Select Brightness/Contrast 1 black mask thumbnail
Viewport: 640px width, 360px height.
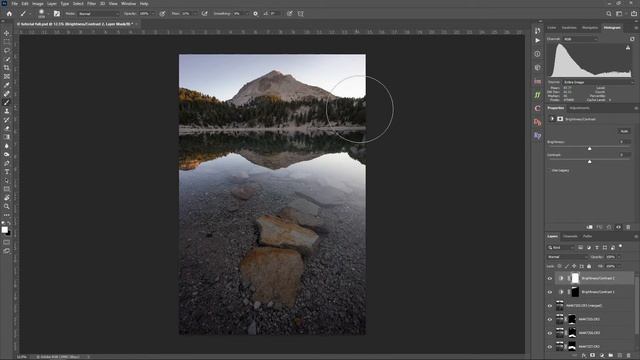click(575, 292)
